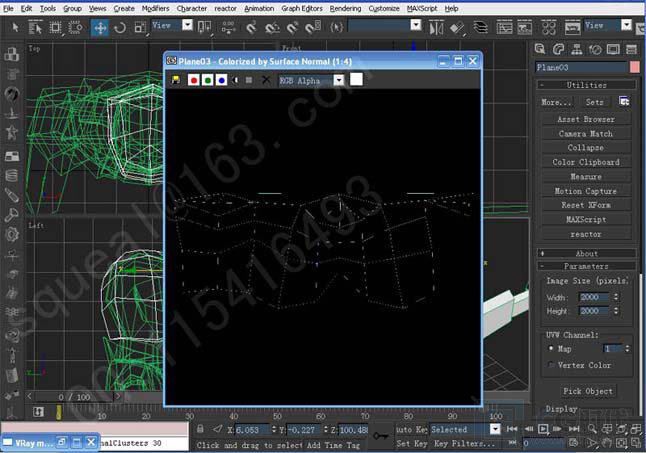
Task: Click the Camera Match utility button
Action: point(586,133)
